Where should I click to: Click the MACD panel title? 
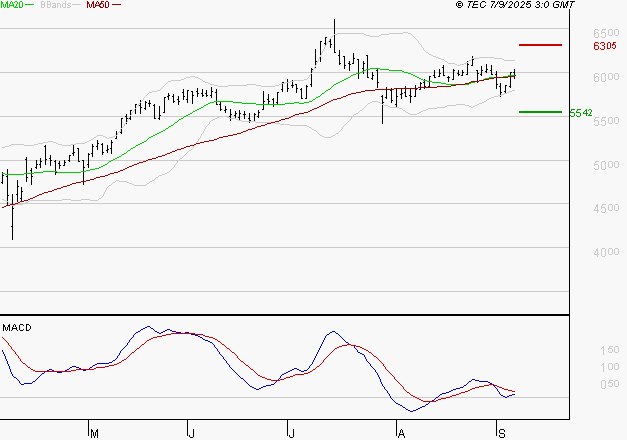tap(15, 328)
